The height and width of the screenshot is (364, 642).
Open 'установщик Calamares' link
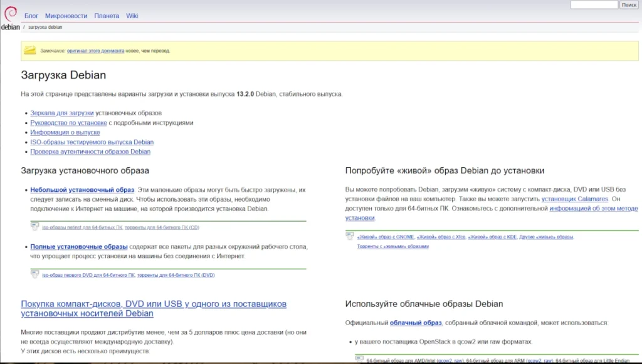pyautogui.click(x=575, y=199)
